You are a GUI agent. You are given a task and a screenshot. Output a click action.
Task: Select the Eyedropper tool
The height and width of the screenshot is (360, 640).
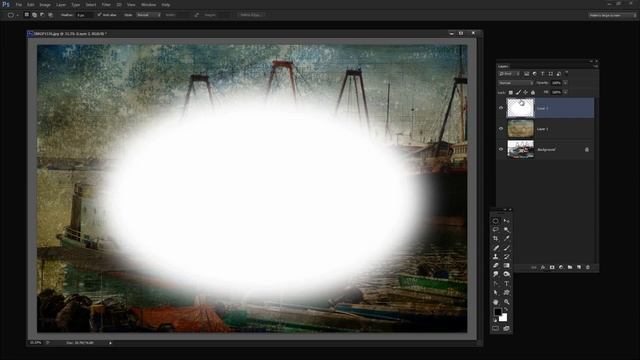pos(507,238)
